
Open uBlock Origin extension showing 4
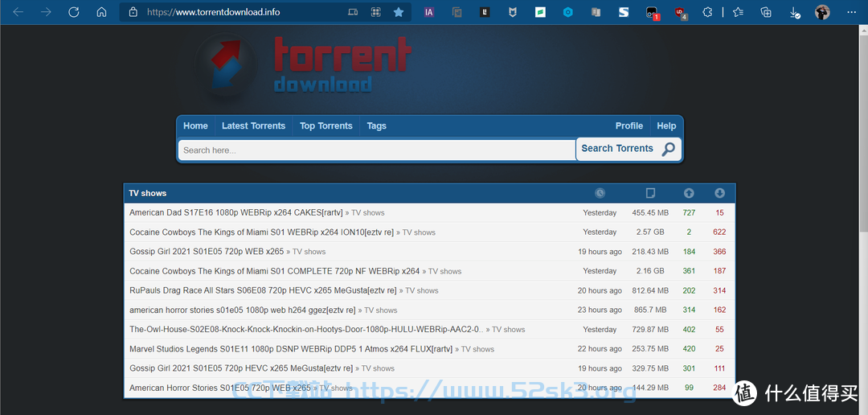tap(681, 13)
